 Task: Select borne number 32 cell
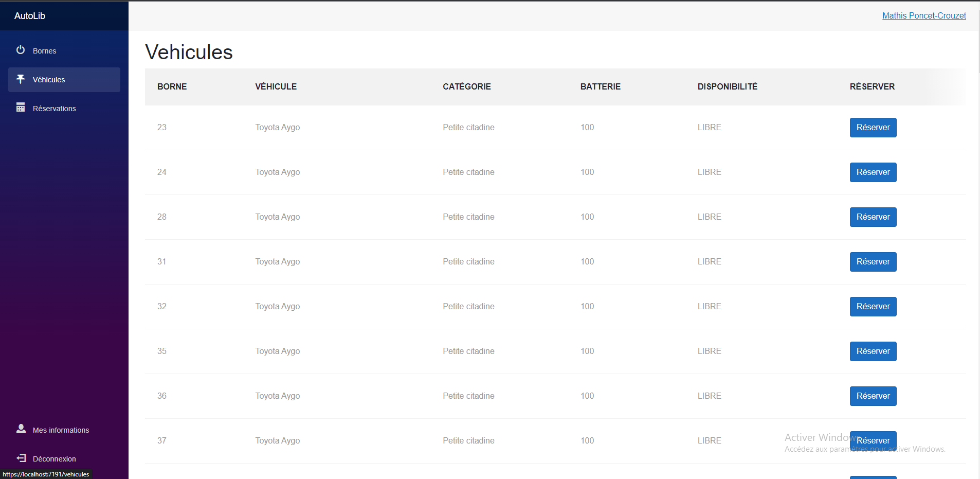pyautogui.click(x=162, y=306)
